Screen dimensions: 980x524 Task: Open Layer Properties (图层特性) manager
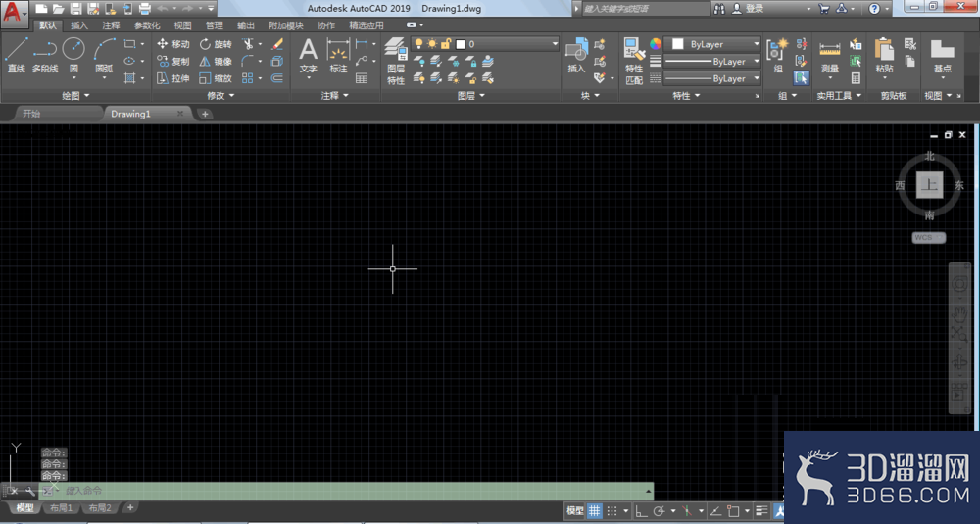(x=396, y=60)
